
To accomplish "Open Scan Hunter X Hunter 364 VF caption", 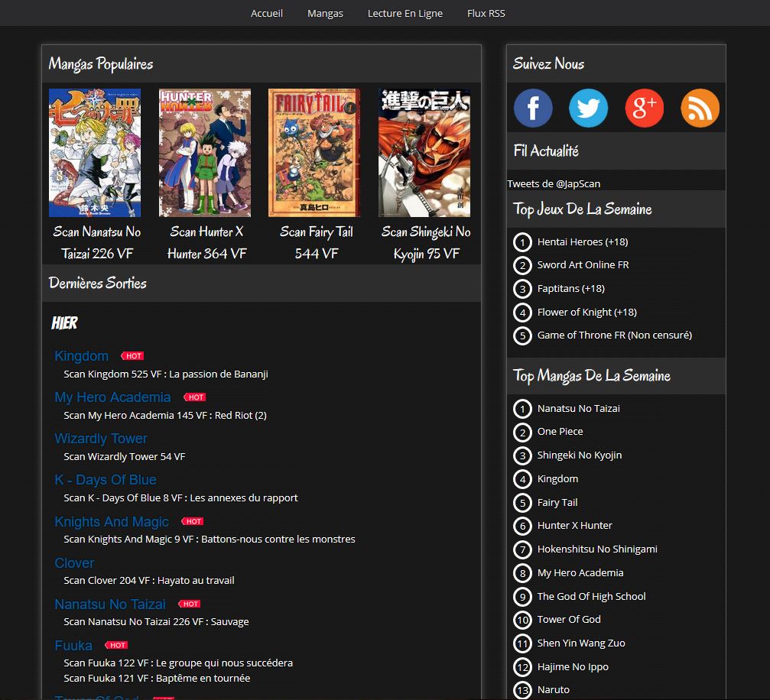I will tap(206, 242).
